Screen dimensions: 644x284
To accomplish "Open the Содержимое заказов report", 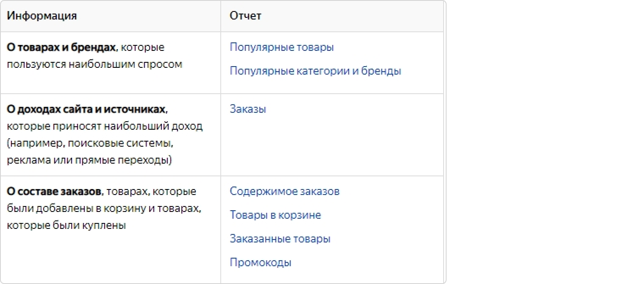I will [284, 191].
